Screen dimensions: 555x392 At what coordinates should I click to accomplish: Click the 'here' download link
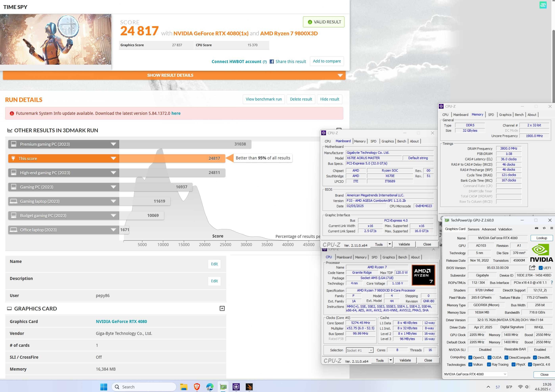pyautogui.click(x=176, y=113)
